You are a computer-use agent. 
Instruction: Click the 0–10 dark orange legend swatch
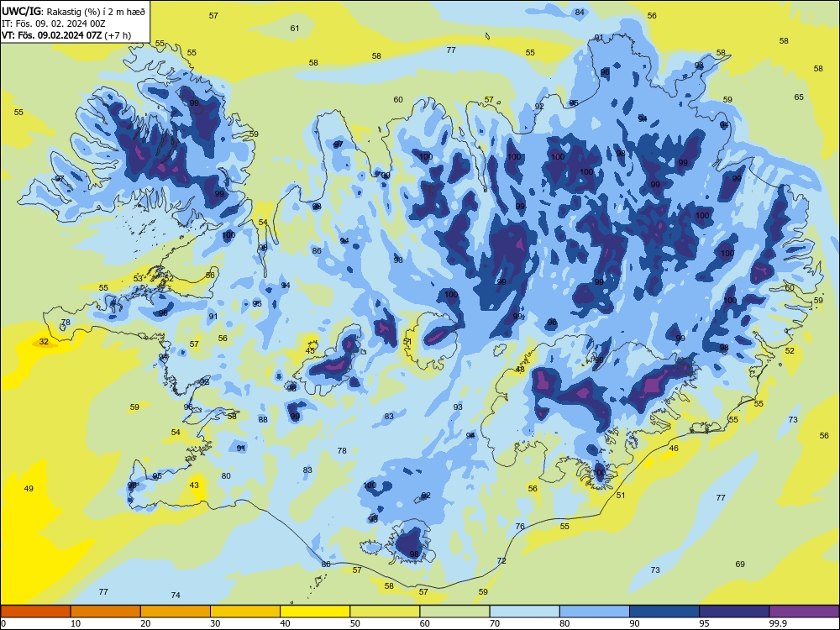36,612
